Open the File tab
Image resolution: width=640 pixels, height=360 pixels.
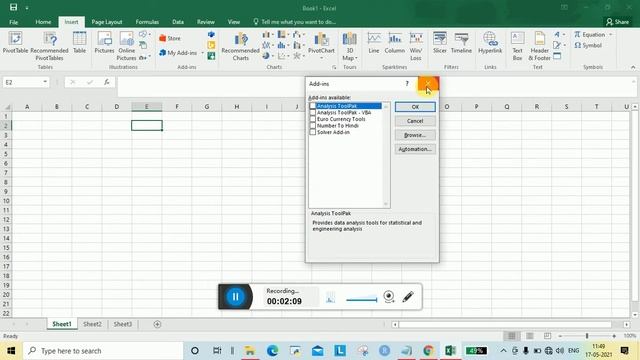coord(13,22)
